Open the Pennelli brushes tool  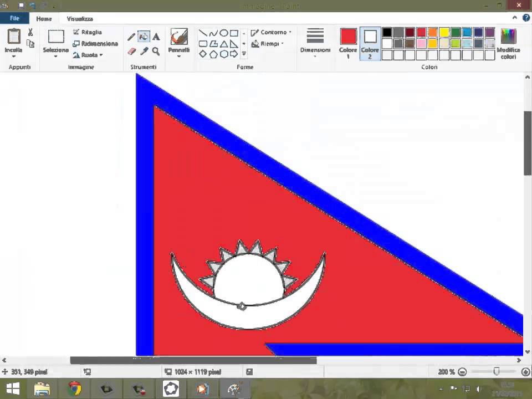click(x=179, y=37)
